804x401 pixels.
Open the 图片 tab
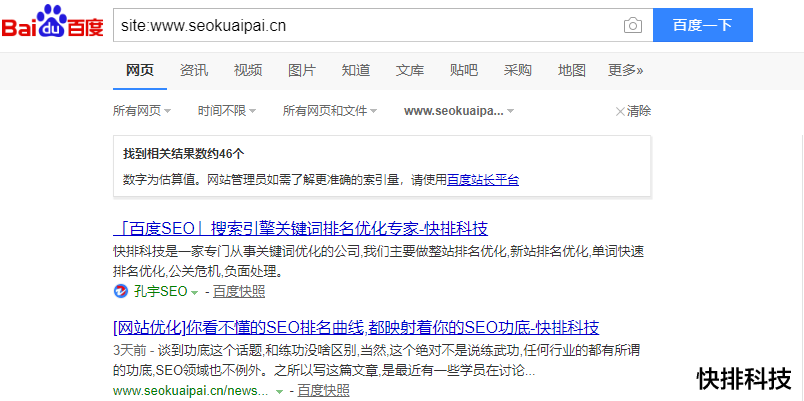302,70
